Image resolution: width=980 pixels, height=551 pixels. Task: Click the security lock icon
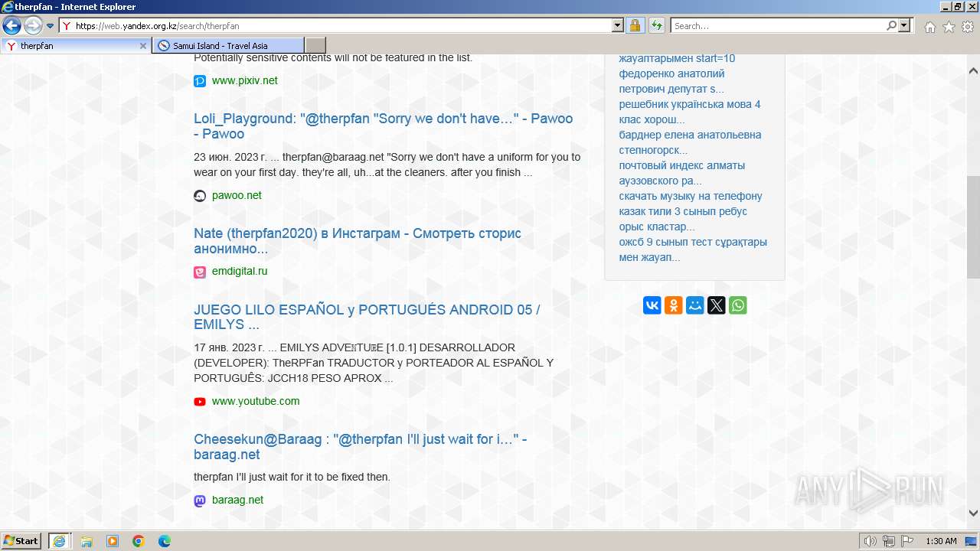[x=635, y=25]
